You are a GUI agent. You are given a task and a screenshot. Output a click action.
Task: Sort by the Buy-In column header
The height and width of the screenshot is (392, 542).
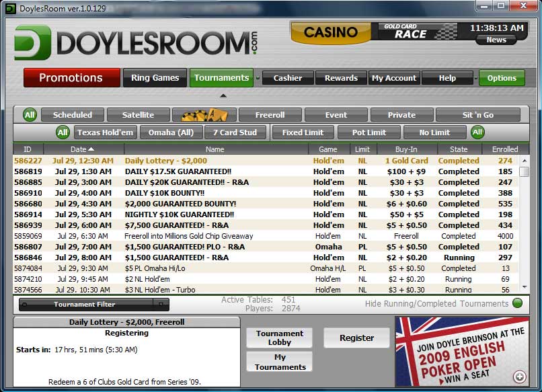click(406, 149)
